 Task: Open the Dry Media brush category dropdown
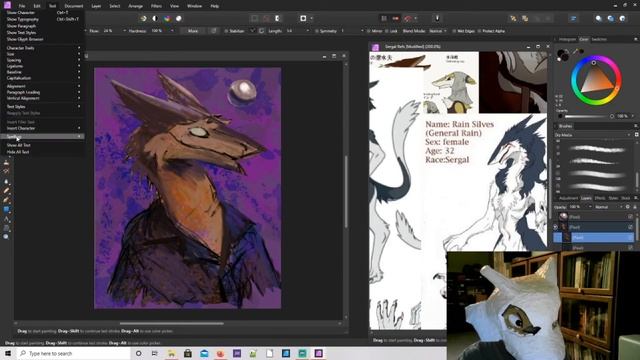tap(592, 135)
